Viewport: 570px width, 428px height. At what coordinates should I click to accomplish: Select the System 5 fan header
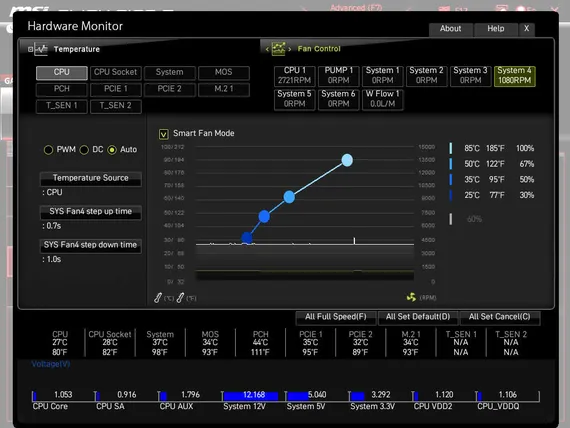click(294, 99)
